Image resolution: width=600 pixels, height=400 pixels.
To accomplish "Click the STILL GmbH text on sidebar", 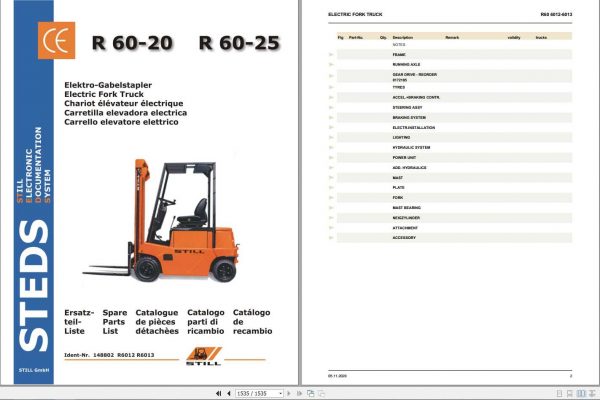I will [34, 370].
